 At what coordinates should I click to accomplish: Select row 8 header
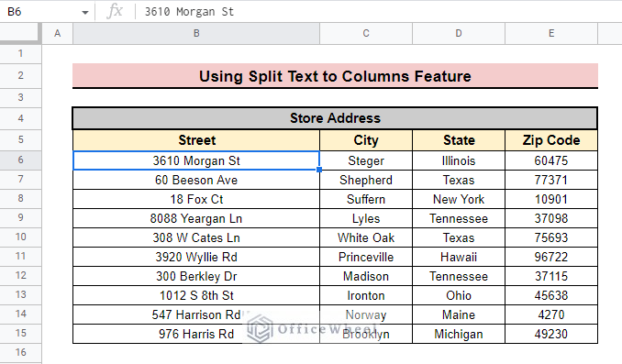[x=20, y=199]
